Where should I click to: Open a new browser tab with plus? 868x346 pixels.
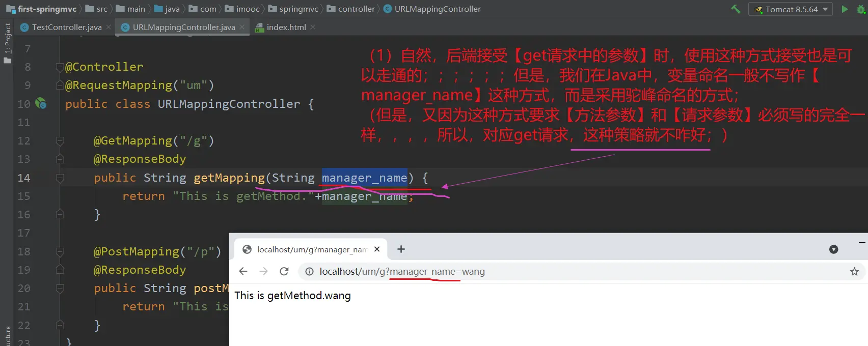tap(401, 249)
